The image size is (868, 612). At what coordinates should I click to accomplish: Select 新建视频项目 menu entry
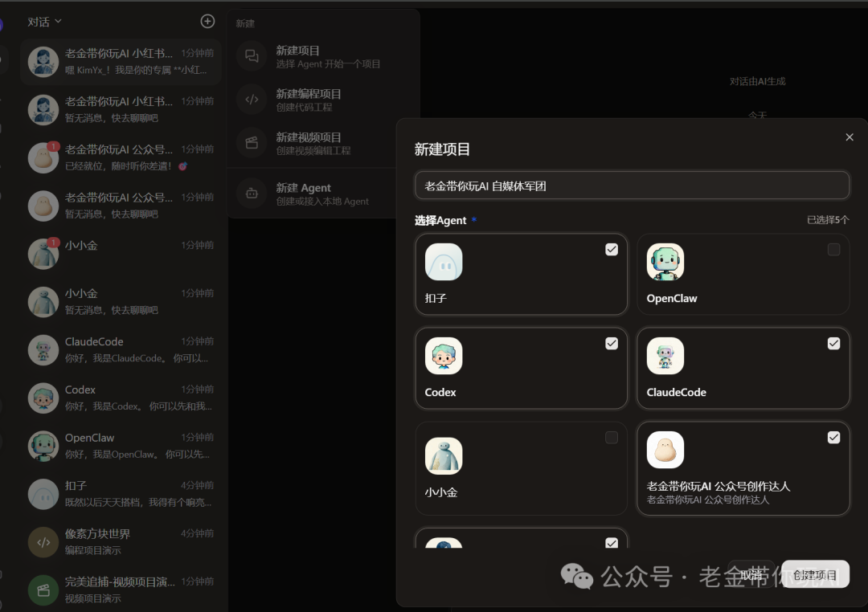click(x=323, y=143)
